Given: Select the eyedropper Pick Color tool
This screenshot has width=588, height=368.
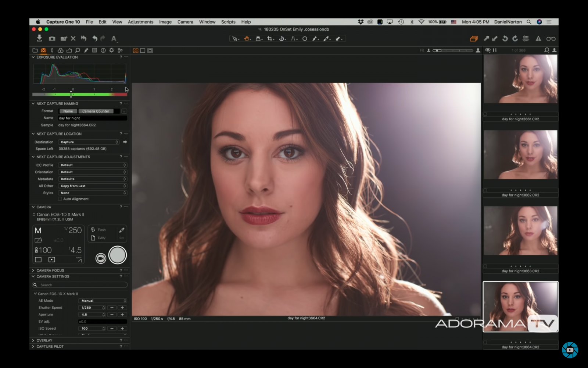Looking at the screenshot, I should tap(327, 38).
